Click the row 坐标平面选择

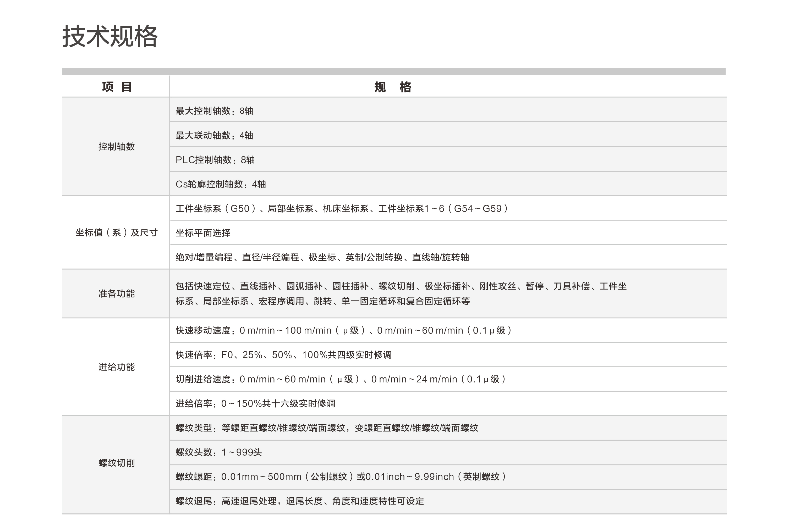coord(448,233)
